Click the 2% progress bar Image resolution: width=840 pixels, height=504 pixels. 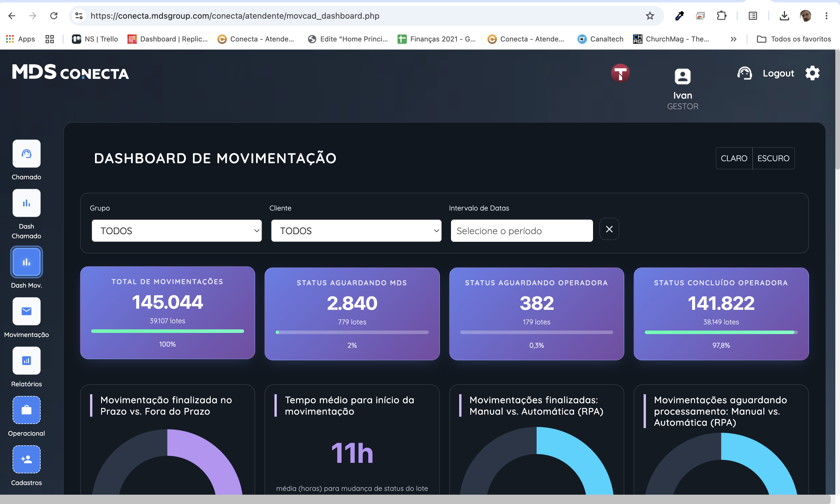tap(352, 332)
